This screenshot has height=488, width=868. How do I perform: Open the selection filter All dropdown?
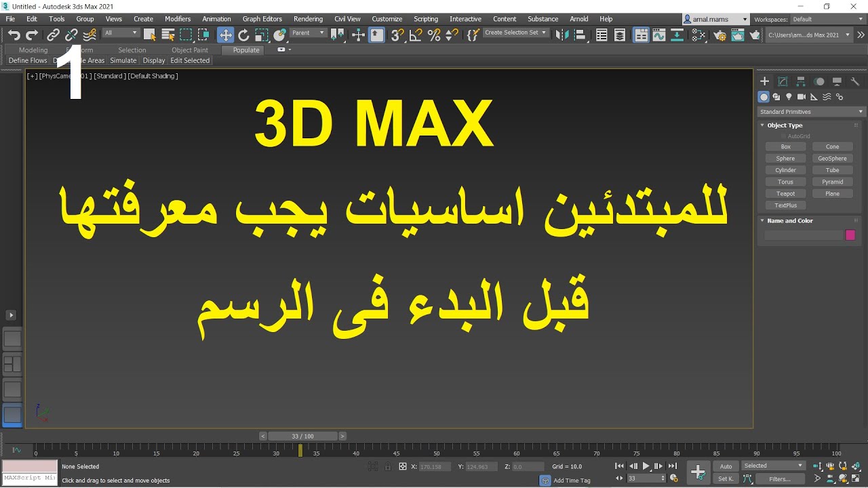(x=121, y=33)
